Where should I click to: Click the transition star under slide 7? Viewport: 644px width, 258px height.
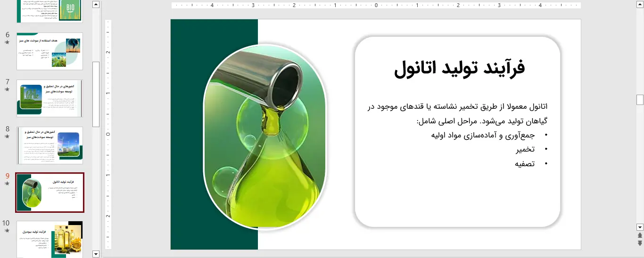7,89
